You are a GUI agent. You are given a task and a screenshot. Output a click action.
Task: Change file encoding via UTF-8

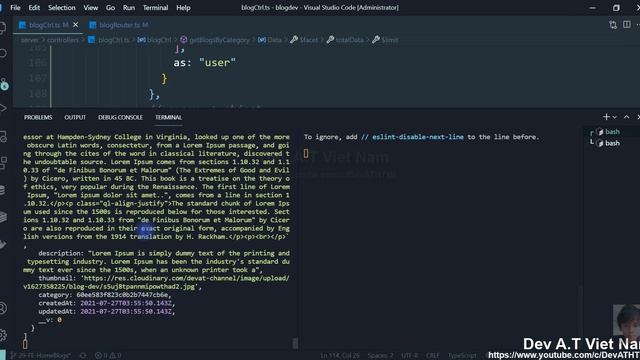(x=410, y=356)
